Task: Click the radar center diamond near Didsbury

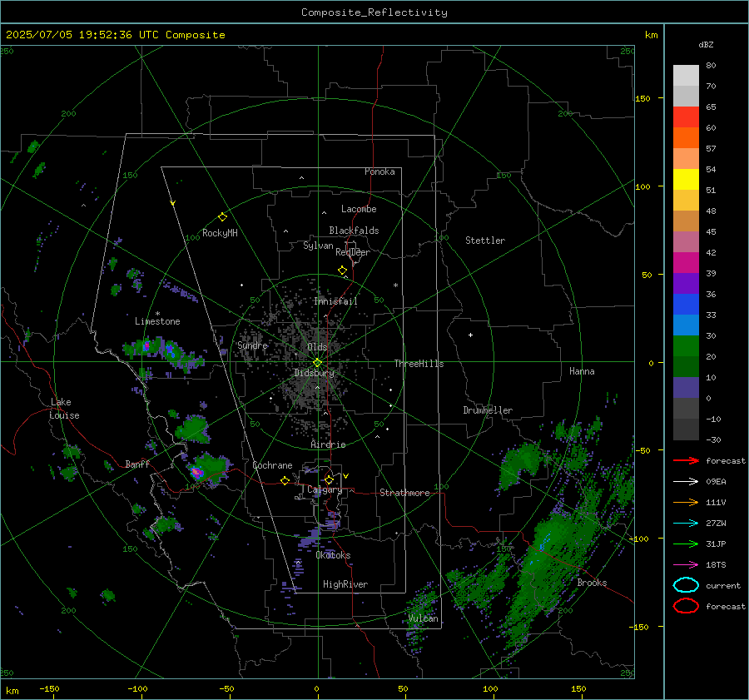Action: pyautogui.click(x=317, y=363)
